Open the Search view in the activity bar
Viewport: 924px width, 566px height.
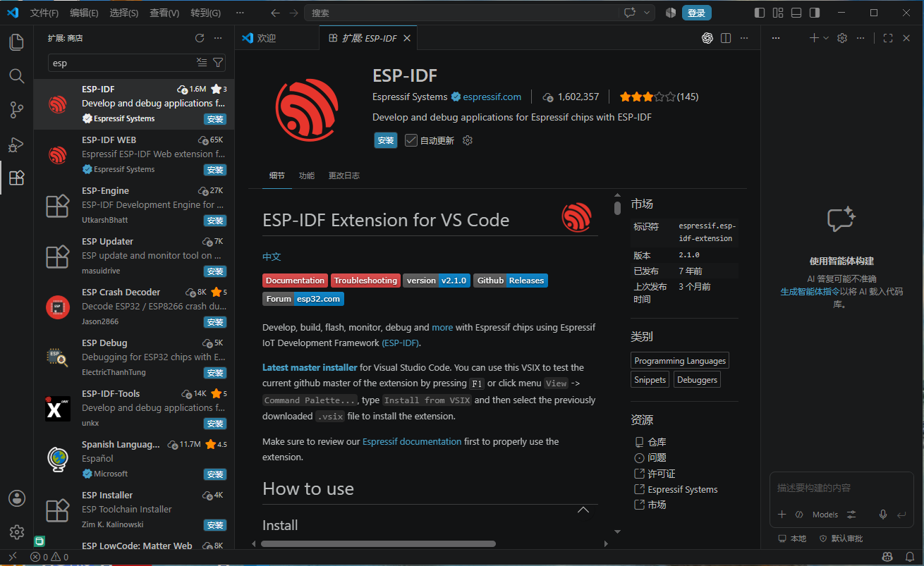tap(17, 76)
